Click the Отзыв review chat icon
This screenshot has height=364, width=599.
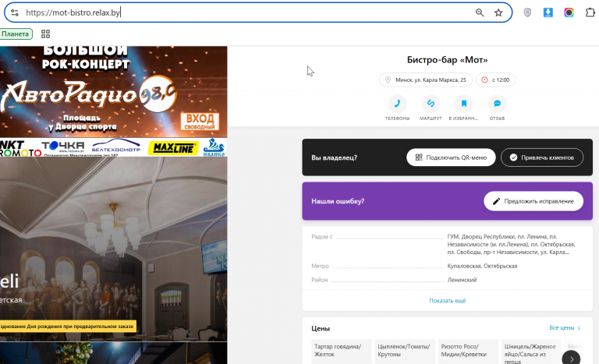(497, 104)
